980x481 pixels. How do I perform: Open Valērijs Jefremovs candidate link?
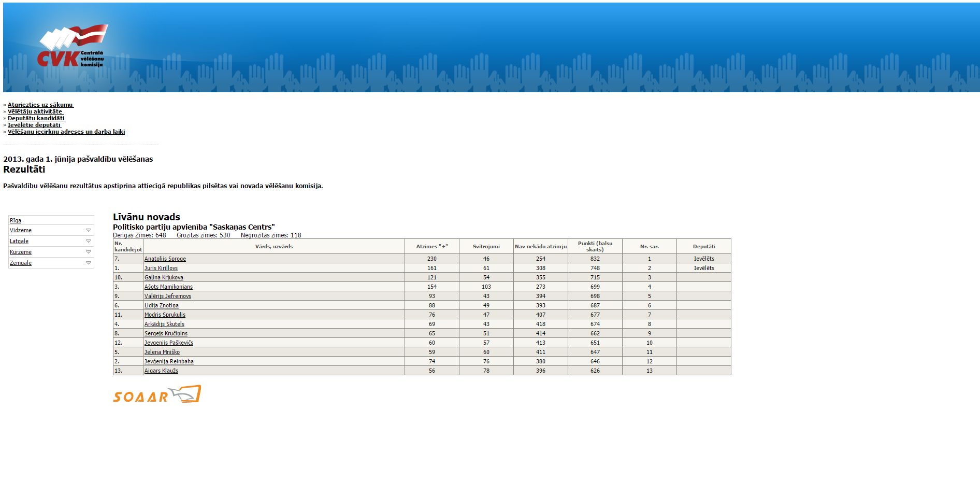click(167, 296)
